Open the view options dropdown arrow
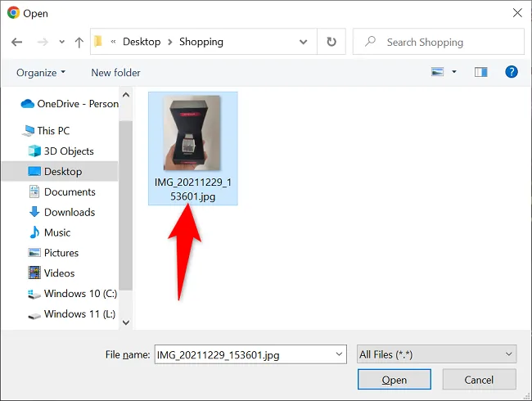532x401 pixels. (x=454, y=72)
